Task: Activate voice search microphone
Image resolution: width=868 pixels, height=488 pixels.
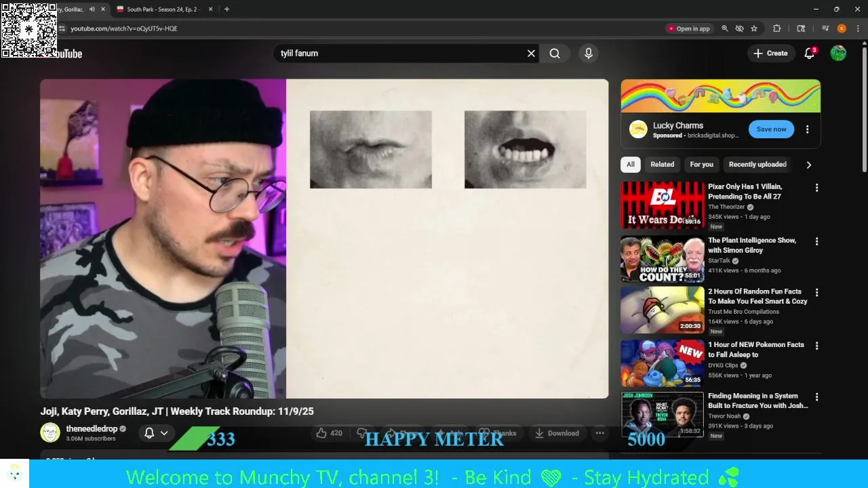Action: (589, 54)
